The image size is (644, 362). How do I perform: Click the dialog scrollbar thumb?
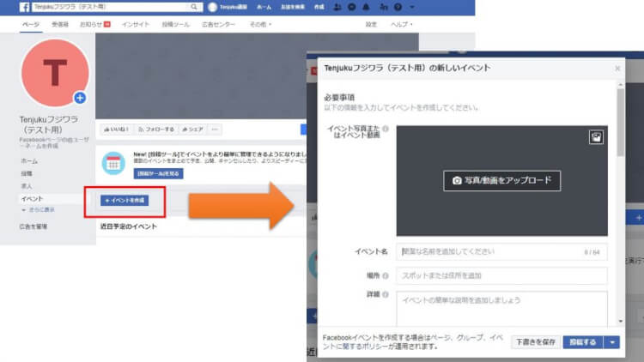[620, 123]
